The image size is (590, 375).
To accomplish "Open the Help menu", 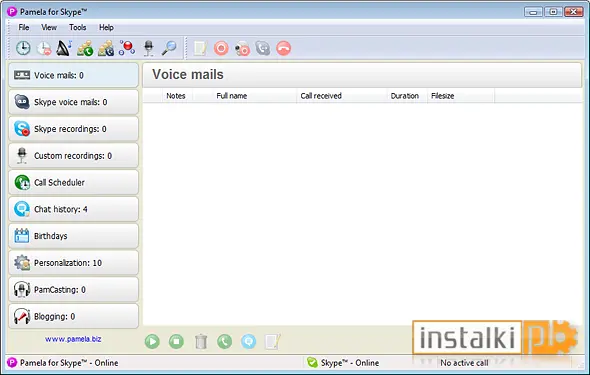I will (106, 27).
